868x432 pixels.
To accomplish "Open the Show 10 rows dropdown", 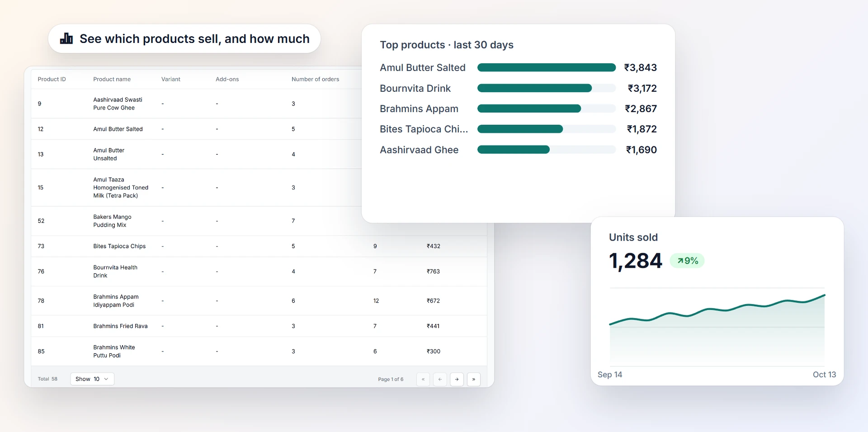I will point(92,379).
